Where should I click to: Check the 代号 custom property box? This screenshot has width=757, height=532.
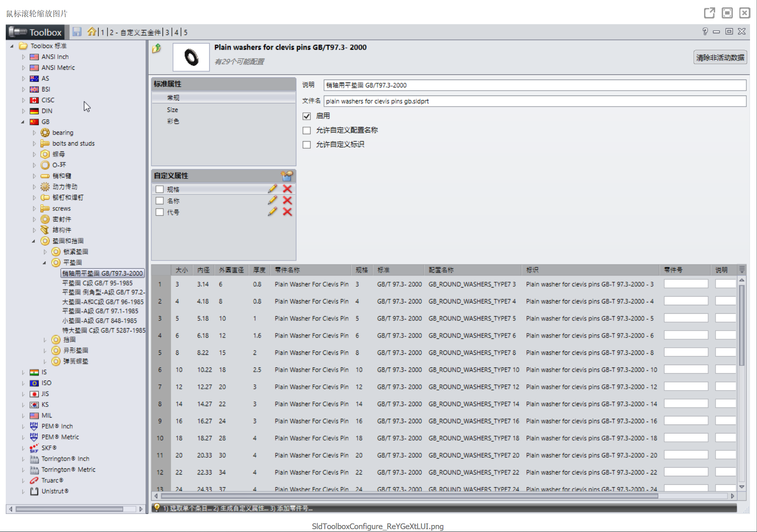pos(160,212)
